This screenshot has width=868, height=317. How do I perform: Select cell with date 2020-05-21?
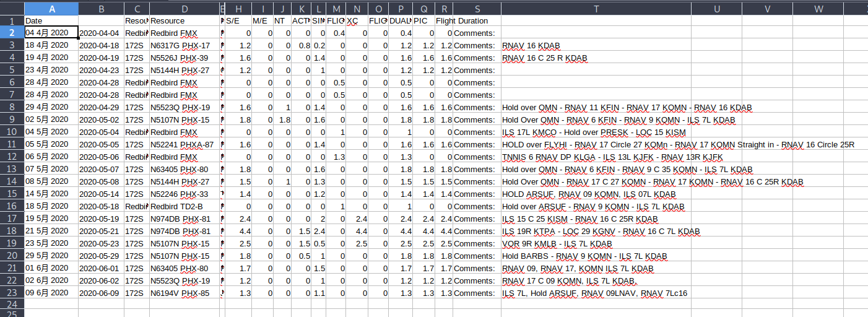click(x=101, y=231)
